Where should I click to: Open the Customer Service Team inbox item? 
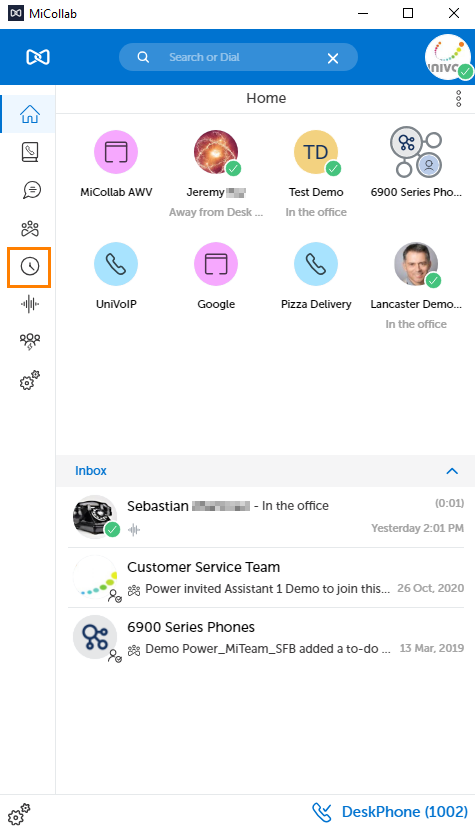point(266,578)
